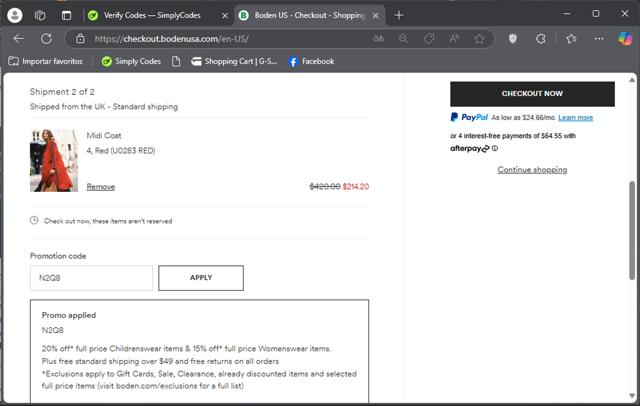Image resolution: width=640 pixels, height=406 pixels.
Task: Click Continue shopping link
Action: (532, 170)
